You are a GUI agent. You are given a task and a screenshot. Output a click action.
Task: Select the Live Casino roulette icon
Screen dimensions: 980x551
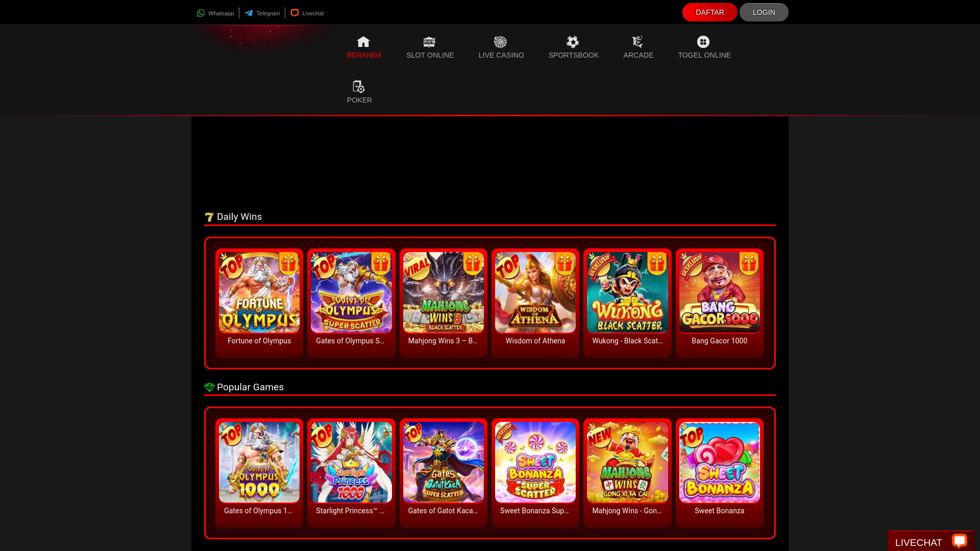pos(500,42)
